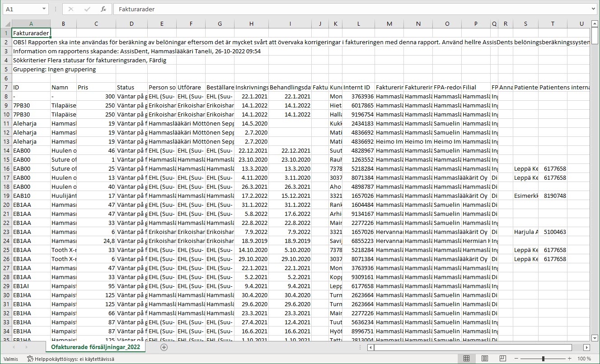Click the Namn header cell
Viewport: 600px width, 364px height.
[x=64, y=87]
